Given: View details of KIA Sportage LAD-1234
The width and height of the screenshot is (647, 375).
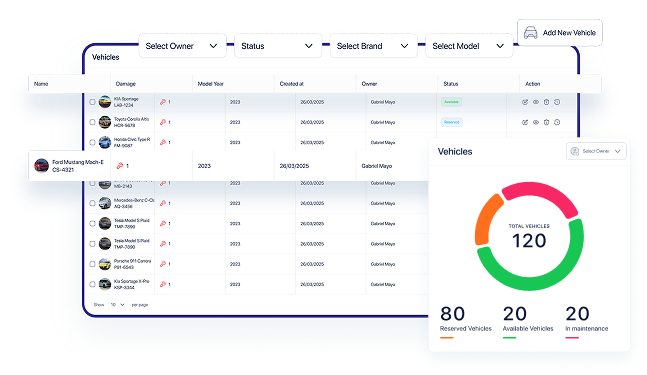Looking at the screenshot, I should [x=536, y=102].
